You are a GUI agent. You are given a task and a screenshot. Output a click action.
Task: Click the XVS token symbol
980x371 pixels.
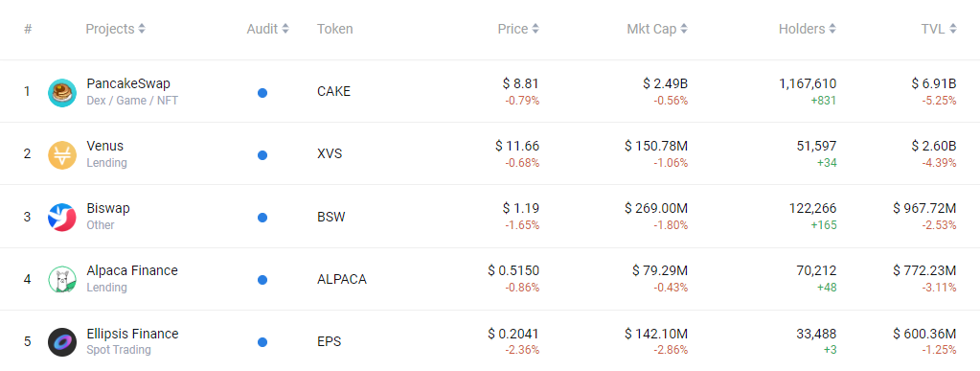tap(330, 154)
